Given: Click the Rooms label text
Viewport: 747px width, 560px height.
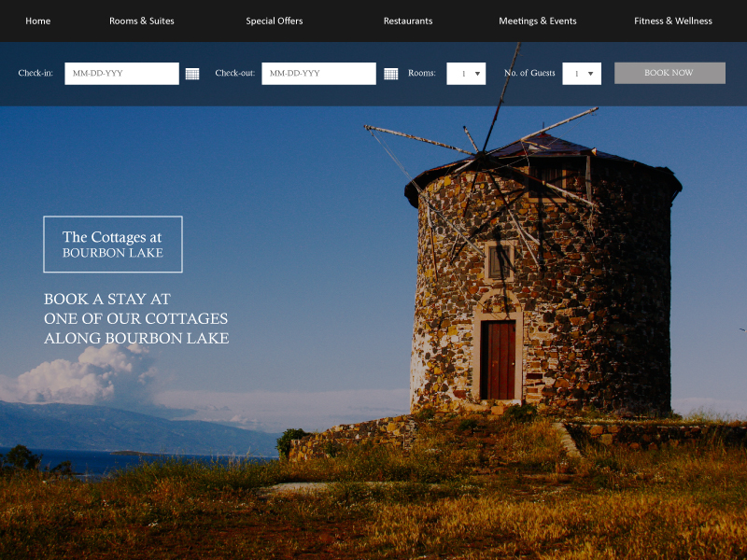Looking at the screenshot, I should tap(422, 74).
